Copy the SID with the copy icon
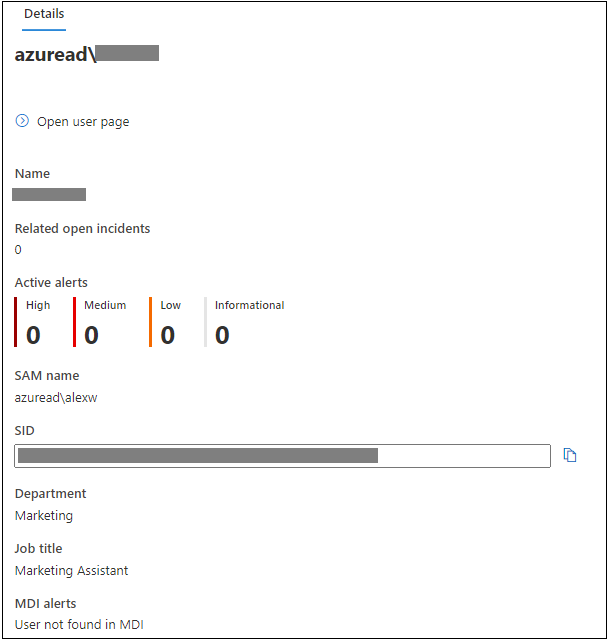This screenshot has width=612, height=643. [x=572, y=456]
